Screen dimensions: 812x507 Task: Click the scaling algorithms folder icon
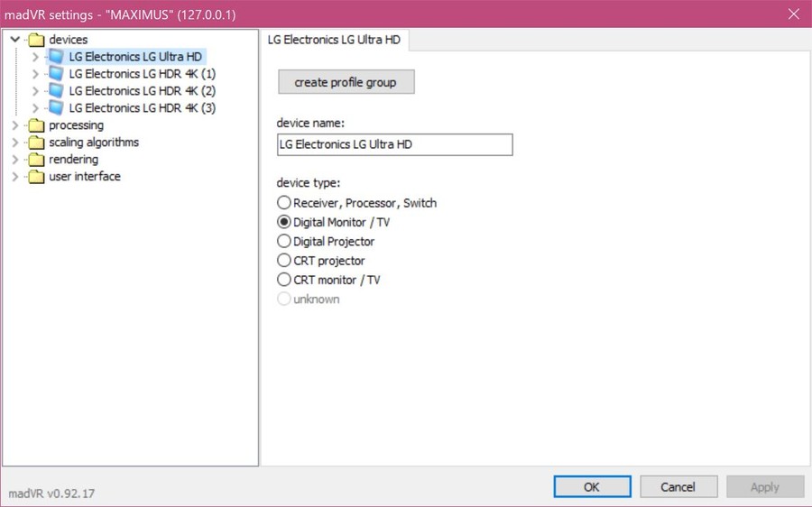pos(36,143)
